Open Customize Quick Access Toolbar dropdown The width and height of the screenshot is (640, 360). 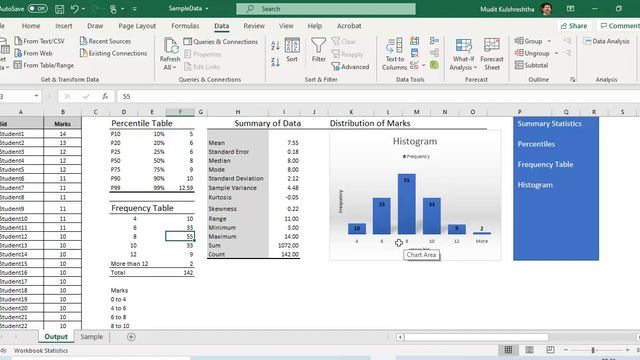[x=134, y=9]
